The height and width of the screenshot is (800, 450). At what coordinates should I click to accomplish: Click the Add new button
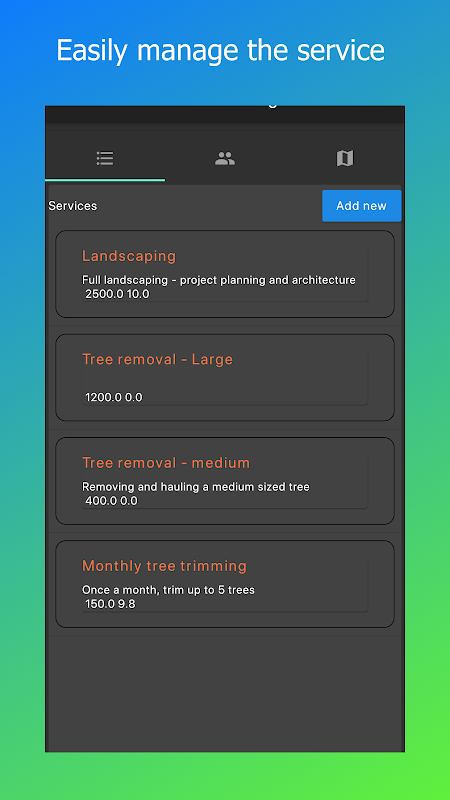(x=361, y=206)
